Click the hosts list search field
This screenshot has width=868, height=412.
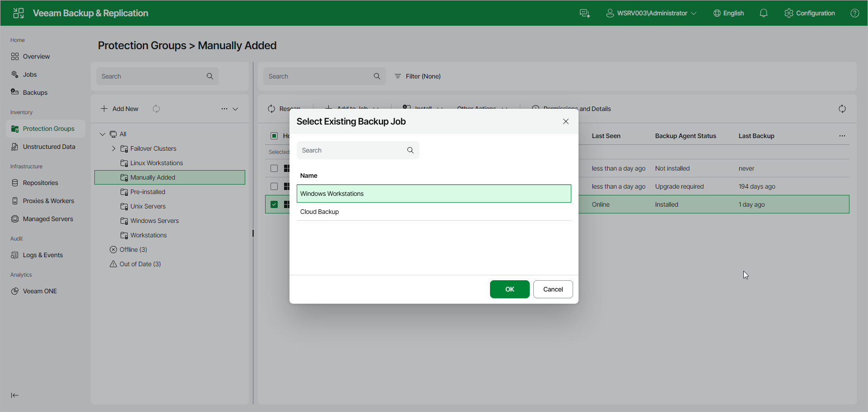(x=325, y=76)
